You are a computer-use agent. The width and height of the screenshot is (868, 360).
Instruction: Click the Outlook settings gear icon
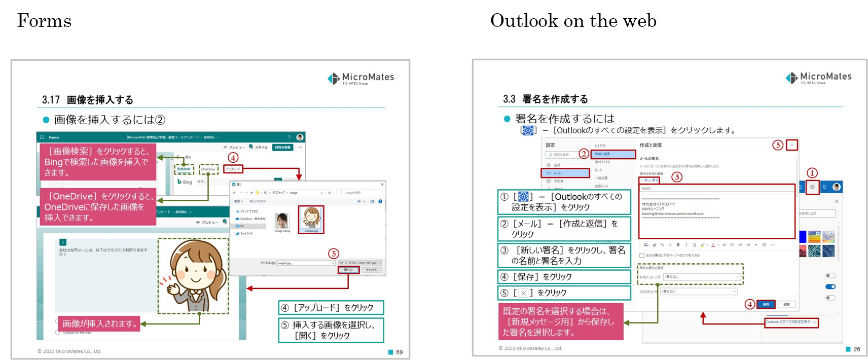click(x=812, y=187)
